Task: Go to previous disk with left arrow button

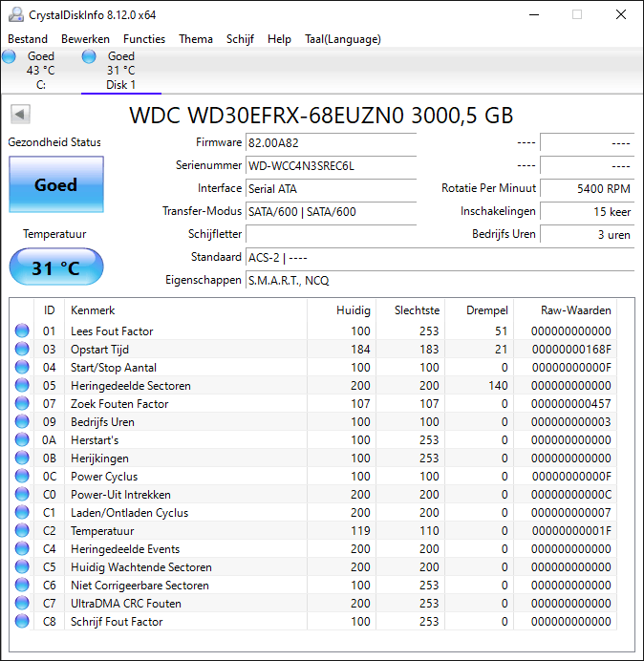Action: coord(20,115)
